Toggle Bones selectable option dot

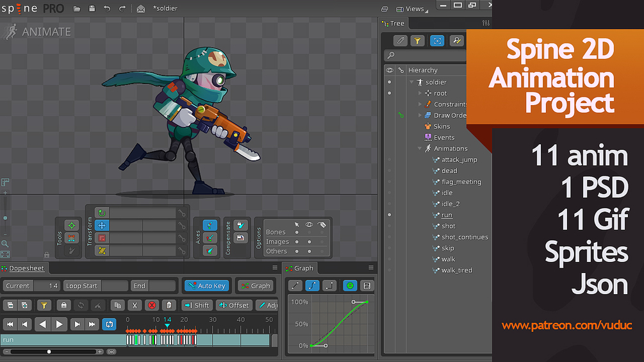(297, 233)
